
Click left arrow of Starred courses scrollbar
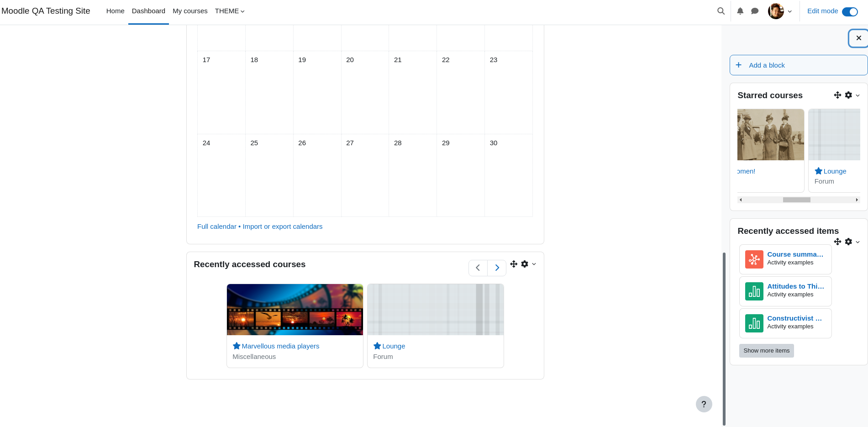pos(741,200)
